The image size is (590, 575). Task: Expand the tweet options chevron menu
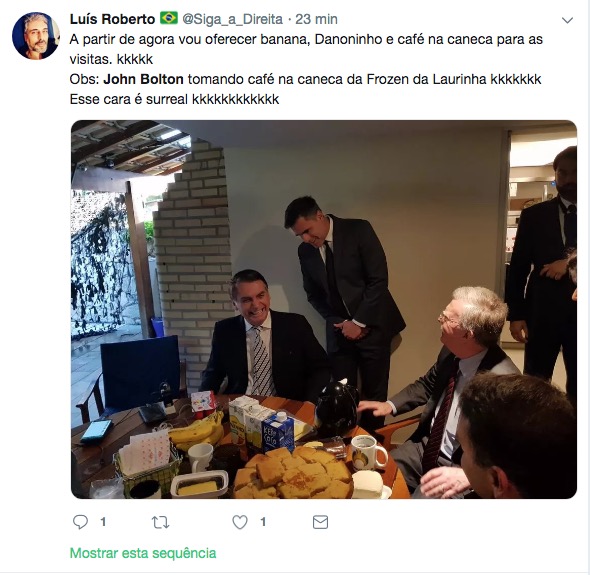coord(567,20)
